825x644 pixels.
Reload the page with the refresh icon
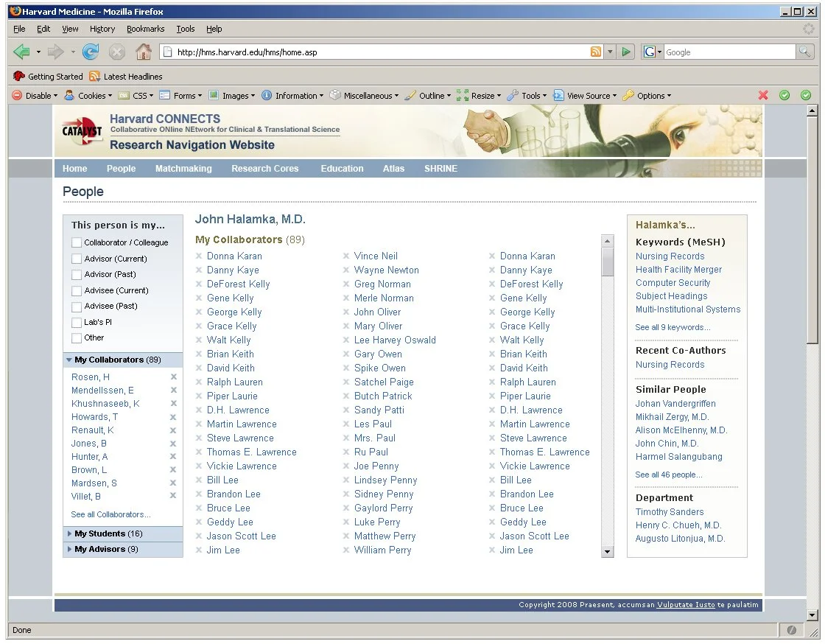(91, 52)
